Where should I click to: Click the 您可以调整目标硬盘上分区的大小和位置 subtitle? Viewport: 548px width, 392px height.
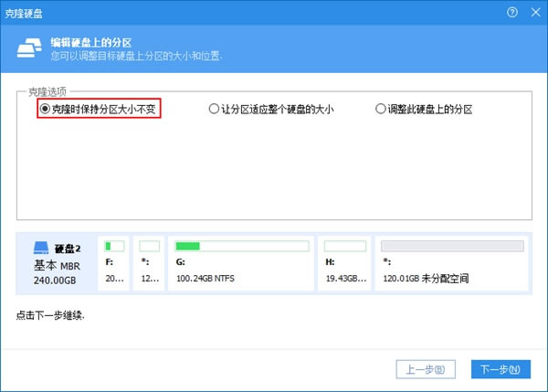coord(136,56)
